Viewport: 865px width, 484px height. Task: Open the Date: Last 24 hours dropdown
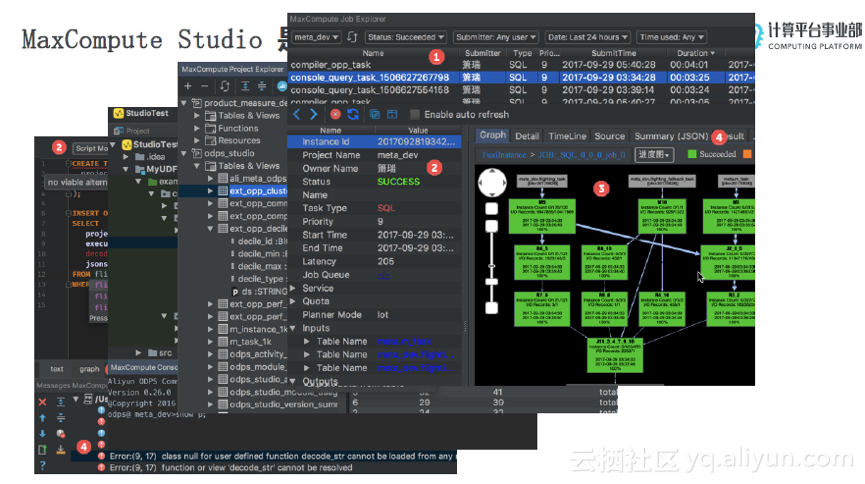tap(588, 37)
